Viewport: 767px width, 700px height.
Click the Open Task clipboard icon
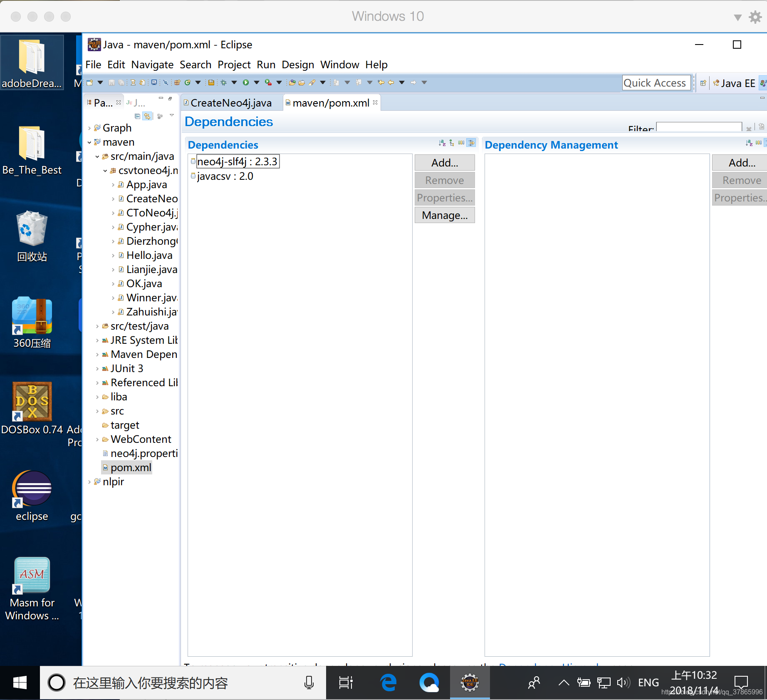pyautogui.click(x=211, y=82)
